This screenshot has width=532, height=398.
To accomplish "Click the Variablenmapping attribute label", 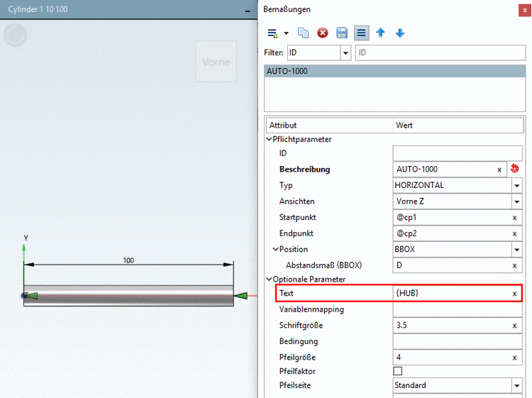I will click(311, 309).
